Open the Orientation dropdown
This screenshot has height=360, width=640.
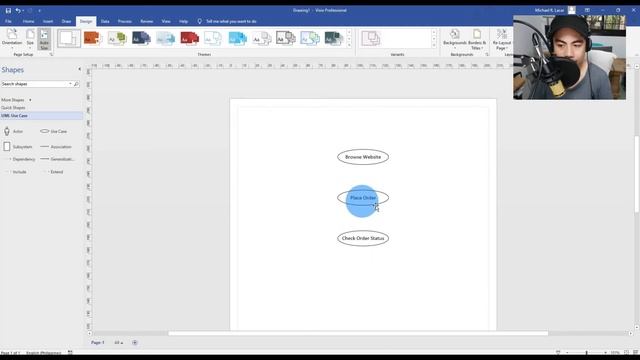12,39
